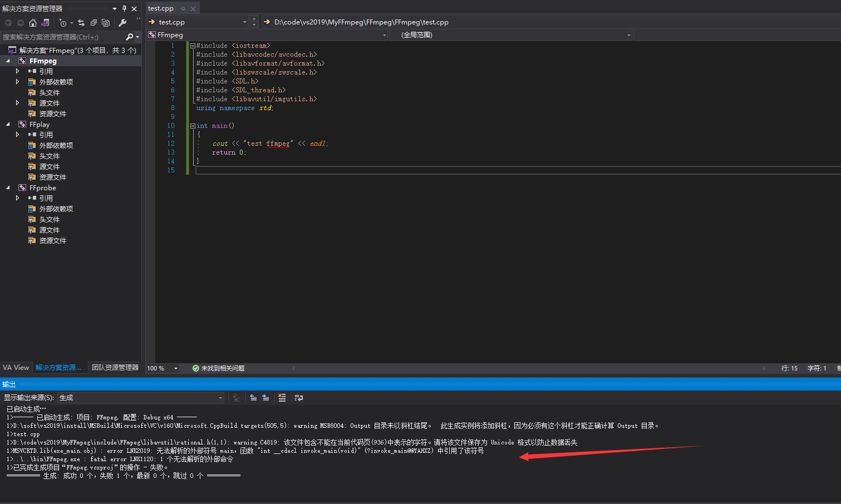Click the LNK2019 error line in output
Image resolution: width=841 pixels, height=504 pixels.
[x=245, y=451]
